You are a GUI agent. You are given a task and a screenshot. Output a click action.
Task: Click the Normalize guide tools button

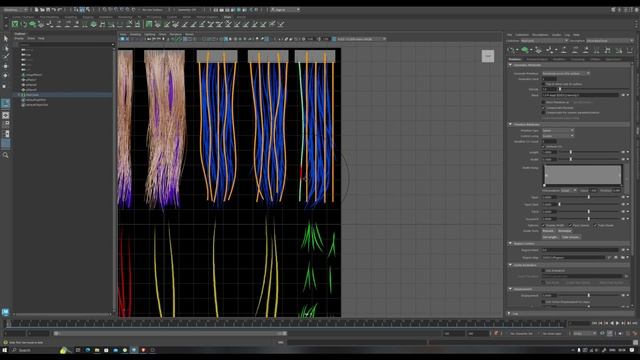click(x=565, y=231)
